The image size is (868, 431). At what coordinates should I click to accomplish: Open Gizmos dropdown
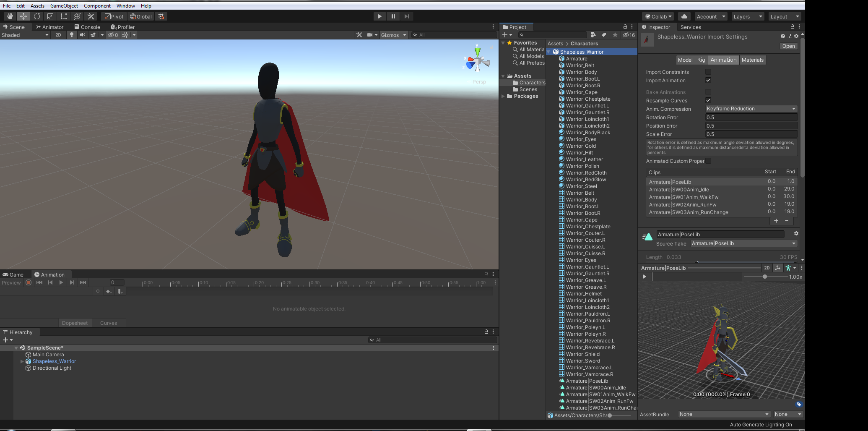pyautogui.click(x=394, y=35)
